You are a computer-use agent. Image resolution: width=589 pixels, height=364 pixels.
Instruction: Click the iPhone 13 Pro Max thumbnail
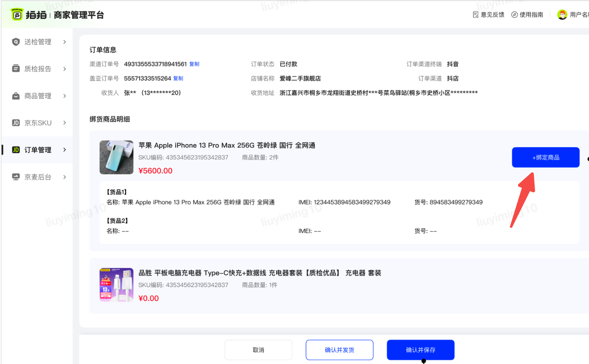pos(116,157)
